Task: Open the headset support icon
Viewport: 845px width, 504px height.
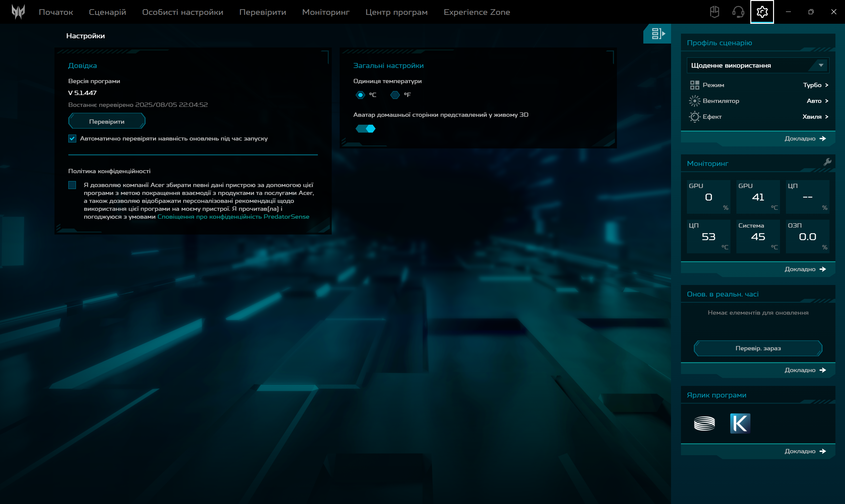Action: tap(738, 12)
